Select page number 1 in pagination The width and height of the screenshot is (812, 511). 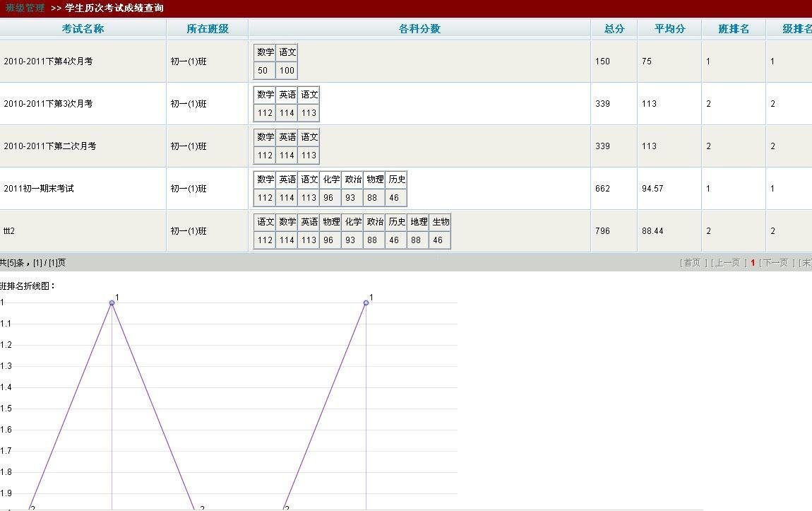pyautogui.click(x=753, y=263)
